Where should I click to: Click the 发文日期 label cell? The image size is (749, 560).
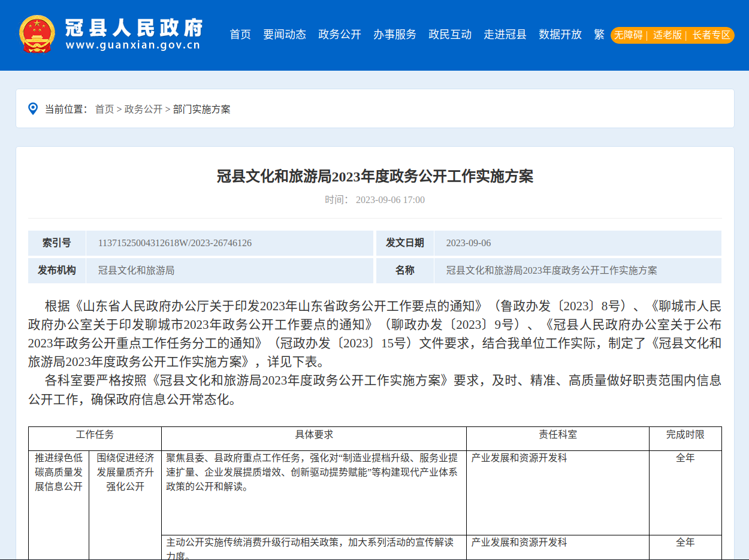(x=405, y=243)
